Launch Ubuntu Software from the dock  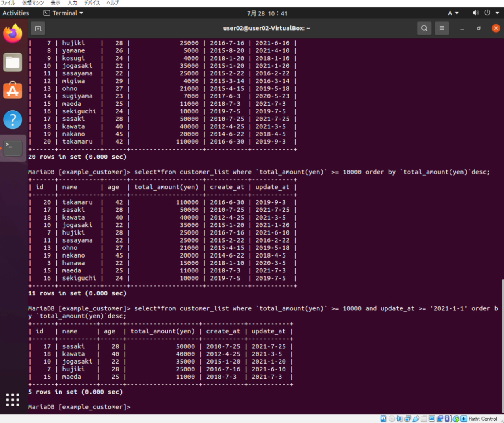pyautogui.click(x=12, y=91)
